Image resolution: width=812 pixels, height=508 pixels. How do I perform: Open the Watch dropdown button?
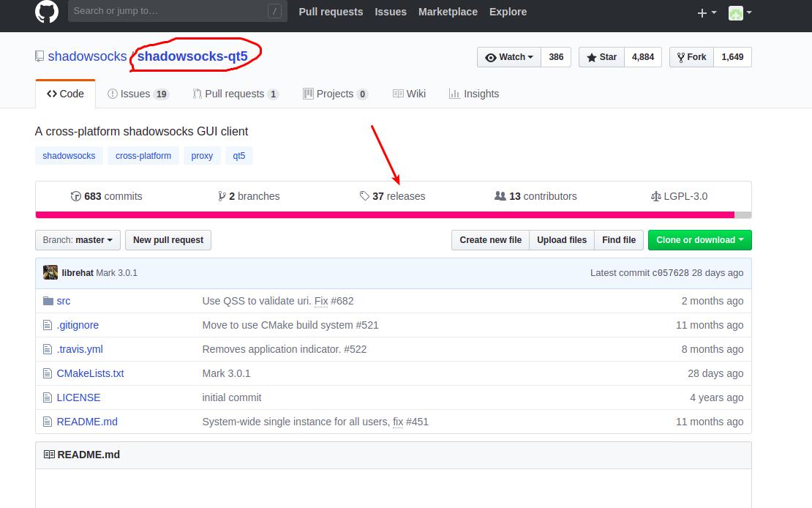[x=509, y=57]
